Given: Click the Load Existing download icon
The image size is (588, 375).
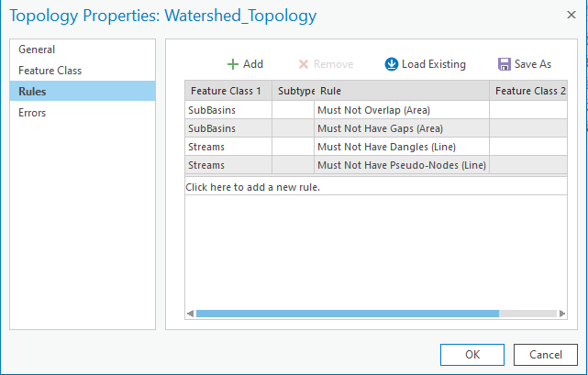Looking at the screenshot, I should pos(391,64).
